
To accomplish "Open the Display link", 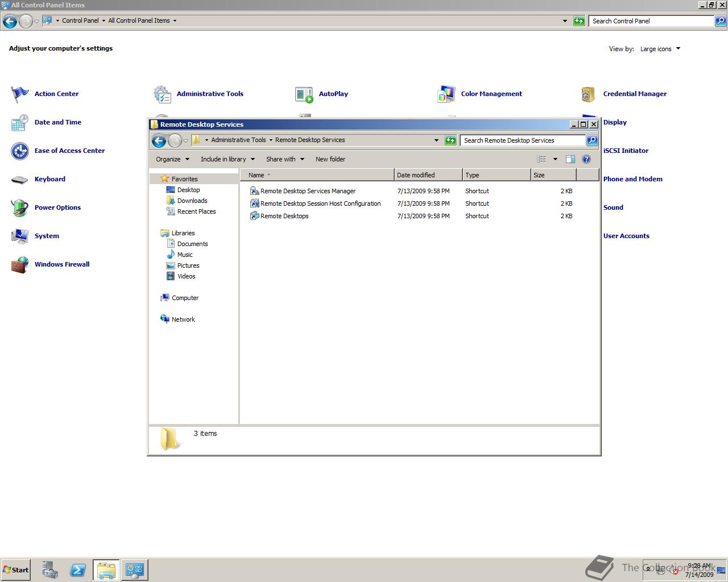I will click(615, 122).
